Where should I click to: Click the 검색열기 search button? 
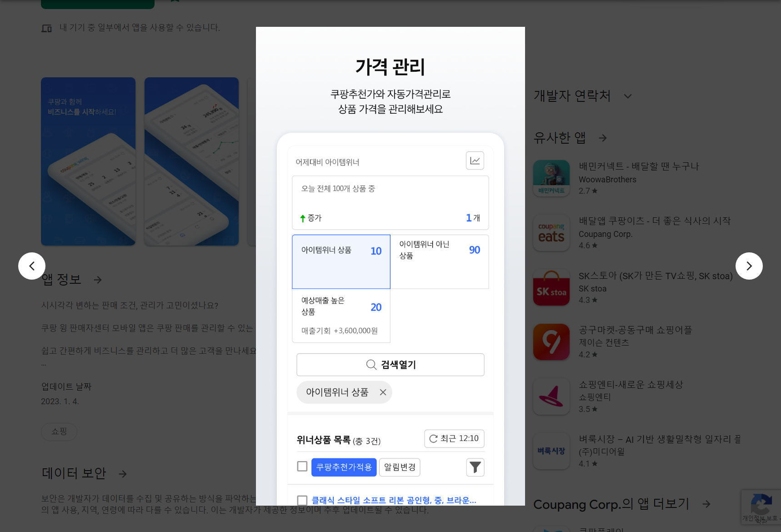click(x=390, y=364)
